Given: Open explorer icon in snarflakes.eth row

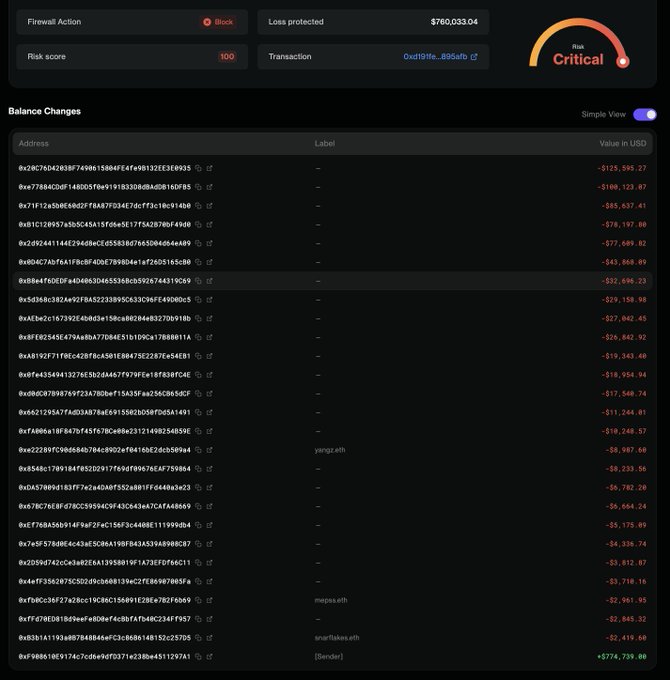Looking at the screenshot, I should (209, 638).
